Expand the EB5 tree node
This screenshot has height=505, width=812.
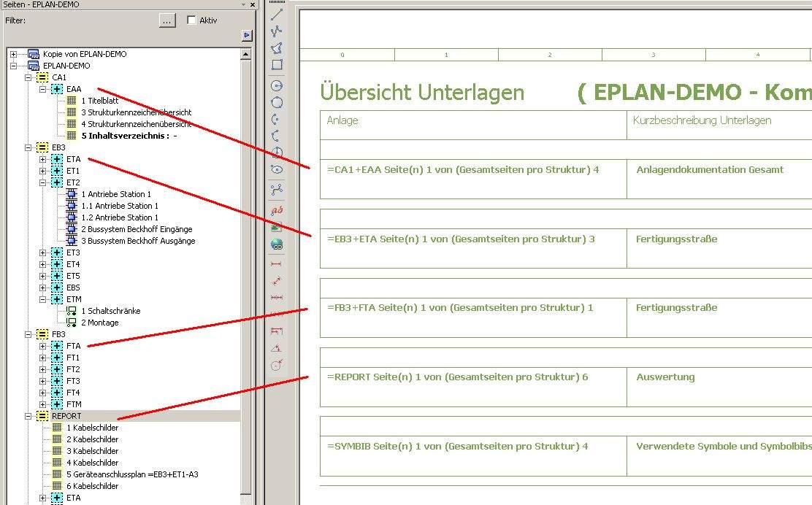(43, 288)
